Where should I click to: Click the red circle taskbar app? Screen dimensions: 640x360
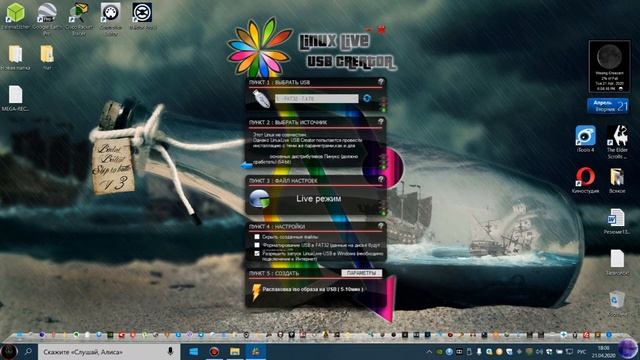click(214, 351)
